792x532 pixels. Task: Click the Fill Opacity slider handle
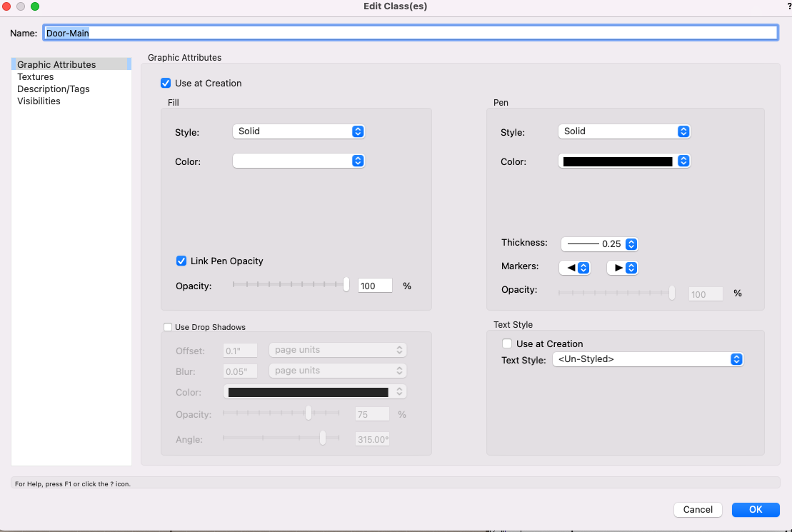pos(346,285)
